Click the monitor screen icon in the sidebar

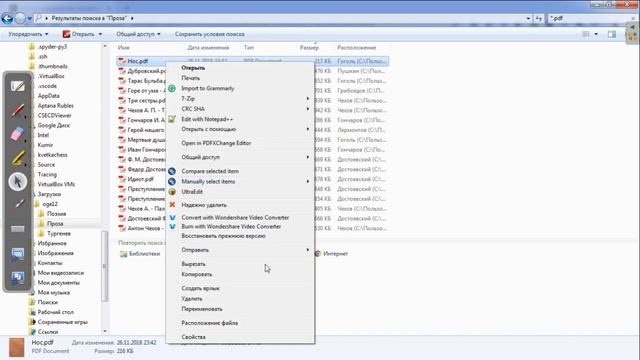(x=18, y=254)
